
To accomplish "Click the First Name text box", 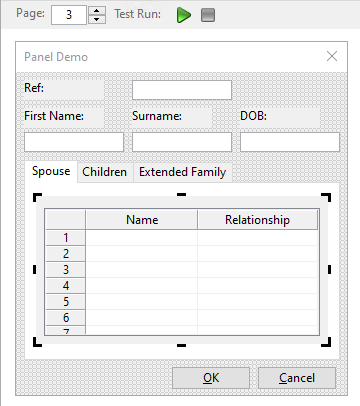I will point(74,142).
